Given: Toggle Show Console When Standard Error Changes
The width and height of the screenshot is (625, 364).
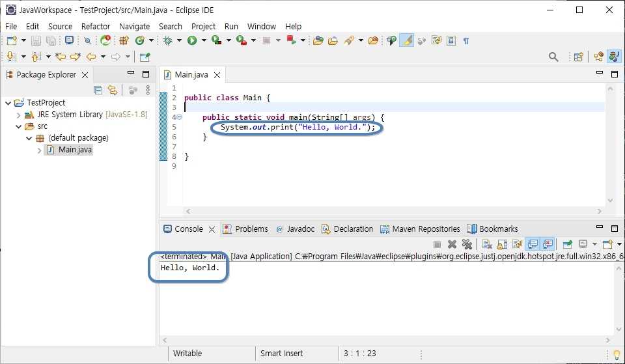Looking at the screenshot, I should 548,243.
